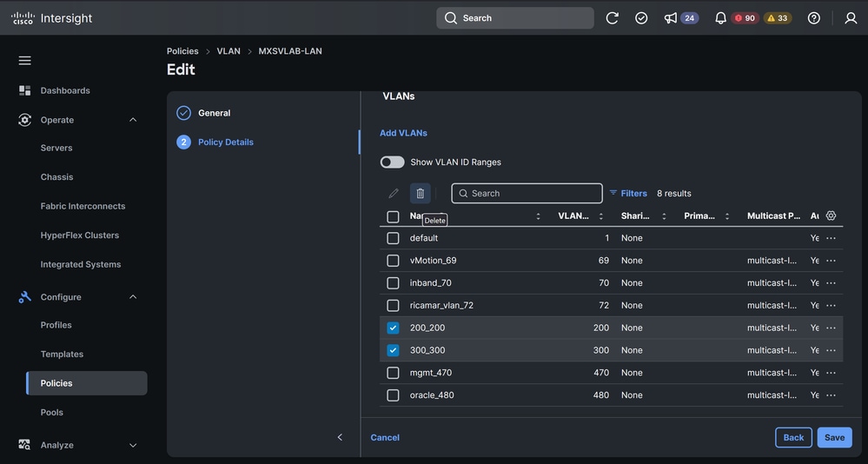Image resolution: width=868 pixels, height=464 pixels.
Task: Open the Filters option
Action: click(628, 193)
